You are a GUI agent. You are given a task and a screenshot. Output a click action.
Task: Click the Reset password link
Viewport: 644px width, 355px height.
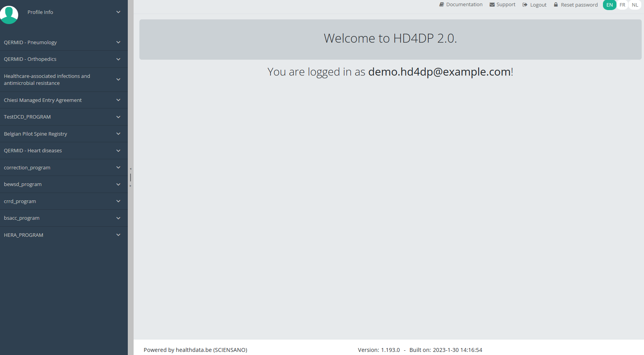(579, 5)
